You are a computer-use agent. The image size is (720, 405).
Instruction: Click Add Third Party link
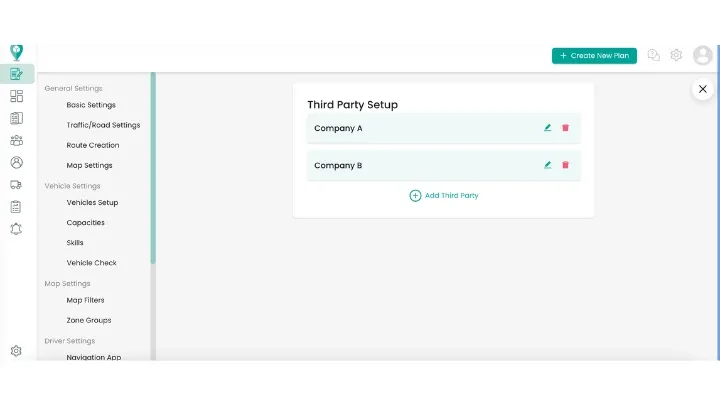(x=444, y=196)
